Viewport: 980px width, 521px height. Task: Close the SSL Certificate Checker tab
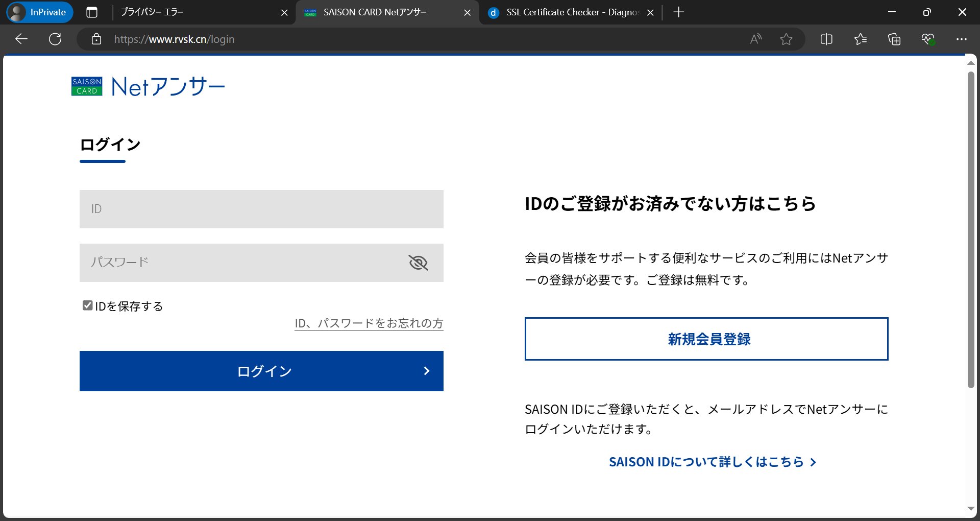(x=650, y=13)
